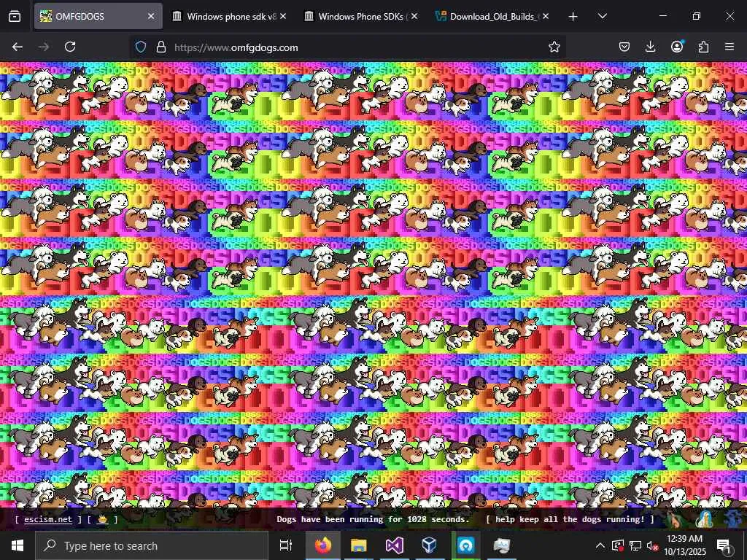
Task: Open the Firefox account menu
Action: [x=677, y=47]
